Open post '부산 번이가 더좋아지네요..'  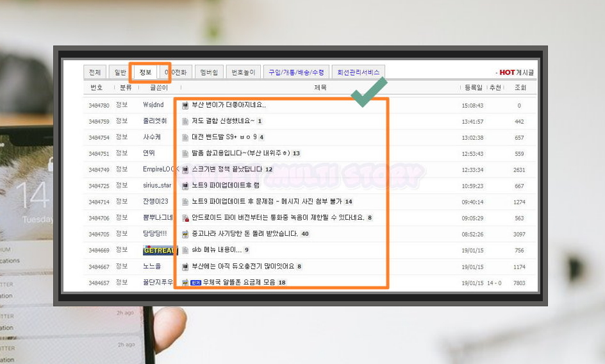(x=229, y=105)
